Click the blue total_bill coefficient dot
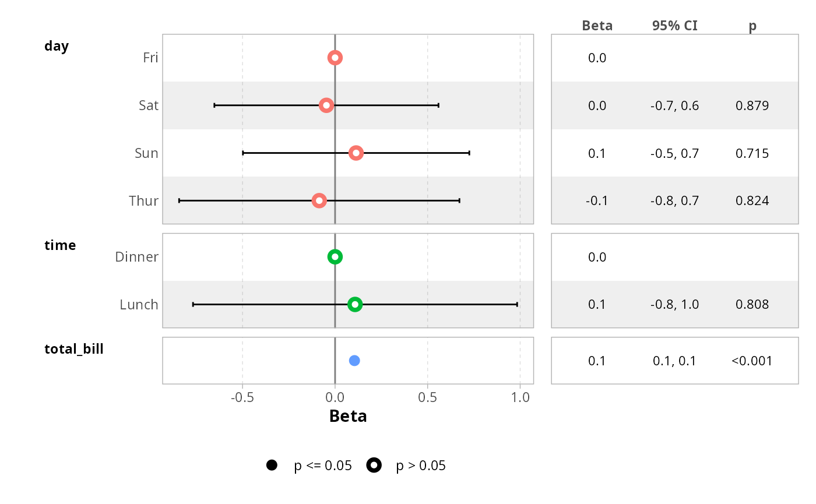The height and width of the screenshot is (504, 816). [x=354, y=361]
